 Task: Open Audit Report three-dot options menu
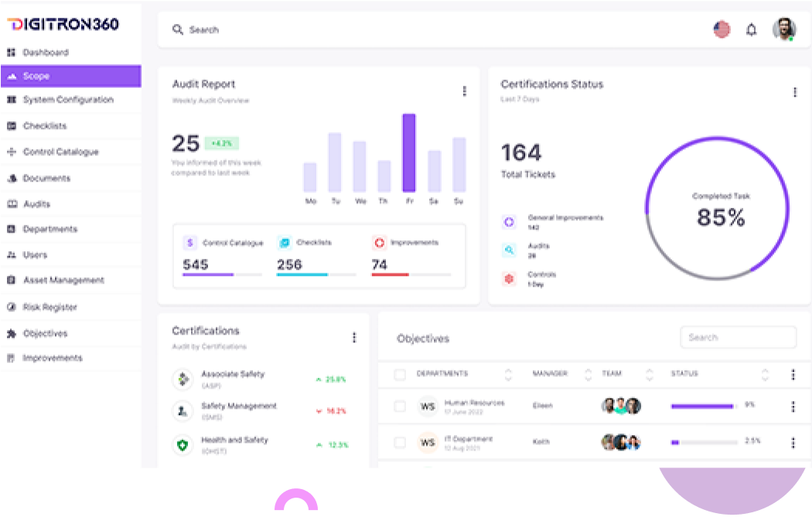tap(464, 91)
